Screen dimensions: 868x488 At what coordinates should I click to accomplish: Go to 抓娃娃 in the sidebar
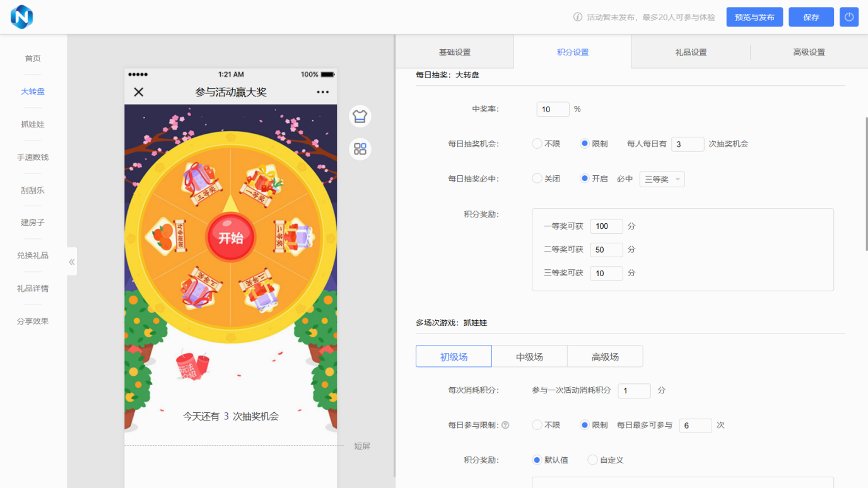coord(33,124)
